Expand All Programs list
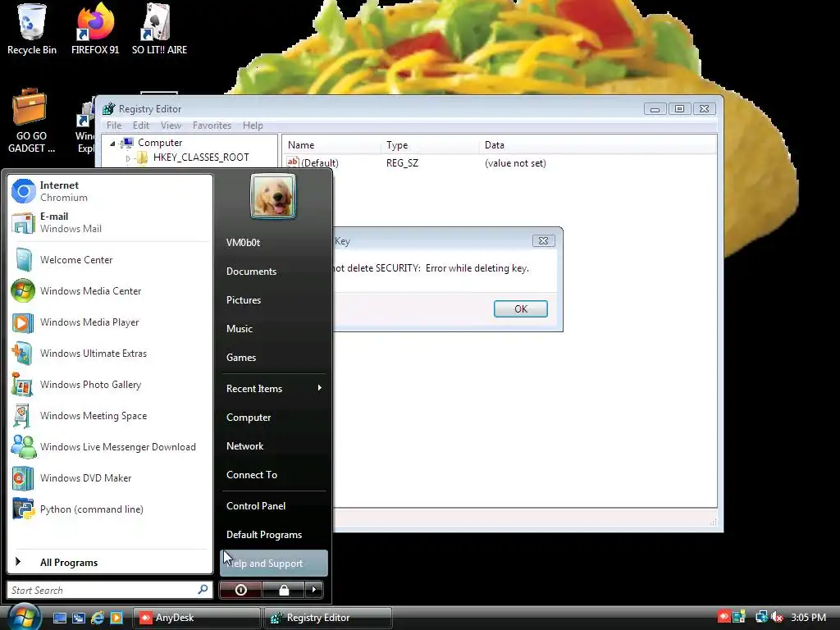The image size is (840, 630). 110,563
